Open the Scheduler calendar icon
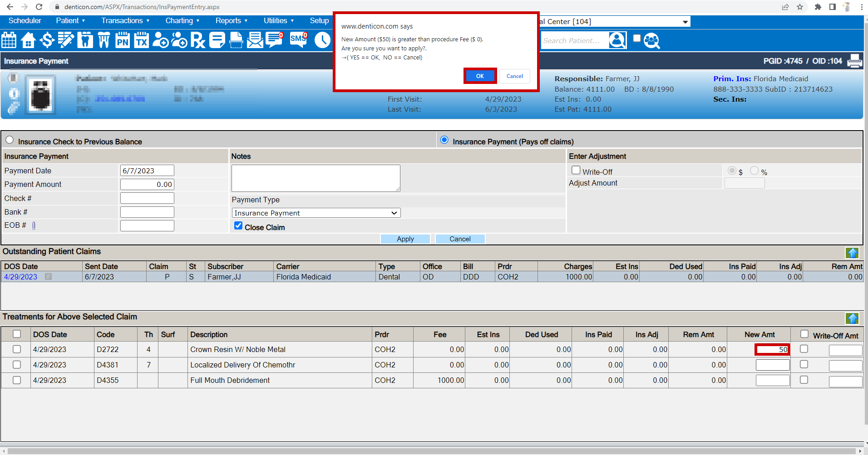Screen dimensions: 868x455 click(x=9, y=40)
